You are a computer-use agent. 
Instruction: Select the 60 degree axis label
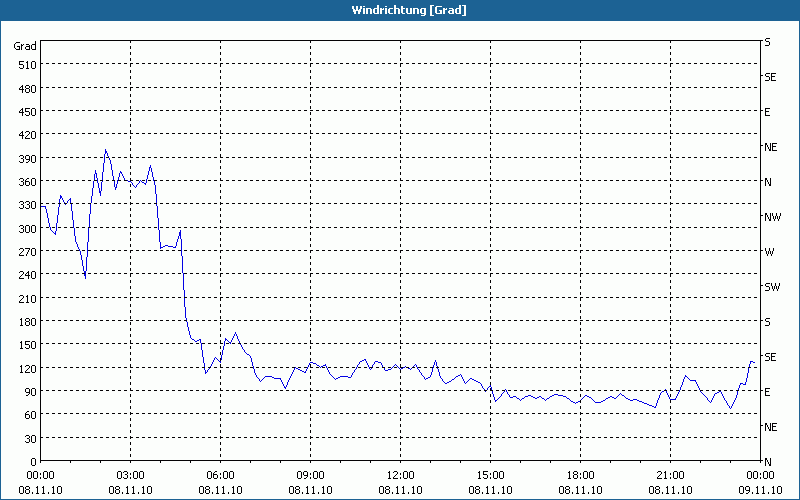point(31,415)
